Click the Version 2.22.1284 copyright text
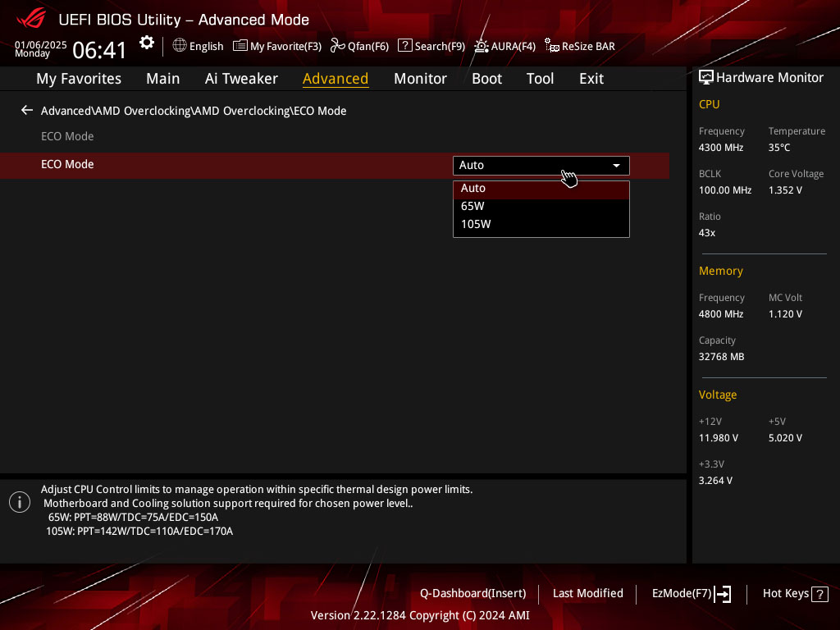Image resolution: width=840 pixels, height=630 pixels. [x=420, y=615]
